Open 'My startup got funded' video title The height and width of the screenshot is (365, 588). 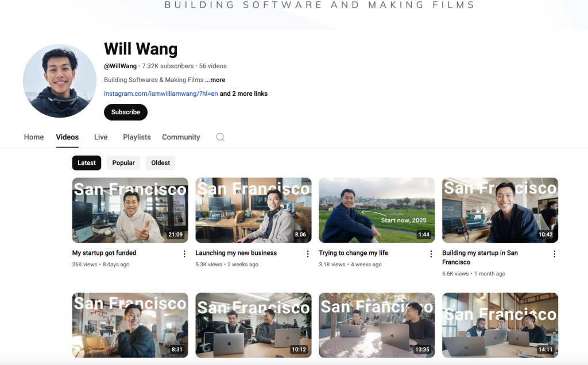(x=104, y=253)
